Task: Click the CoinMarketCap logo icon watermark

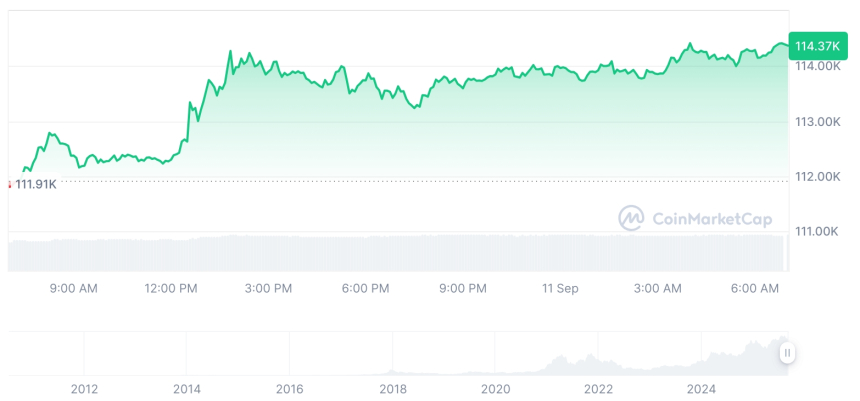Action: pos(630,218)
